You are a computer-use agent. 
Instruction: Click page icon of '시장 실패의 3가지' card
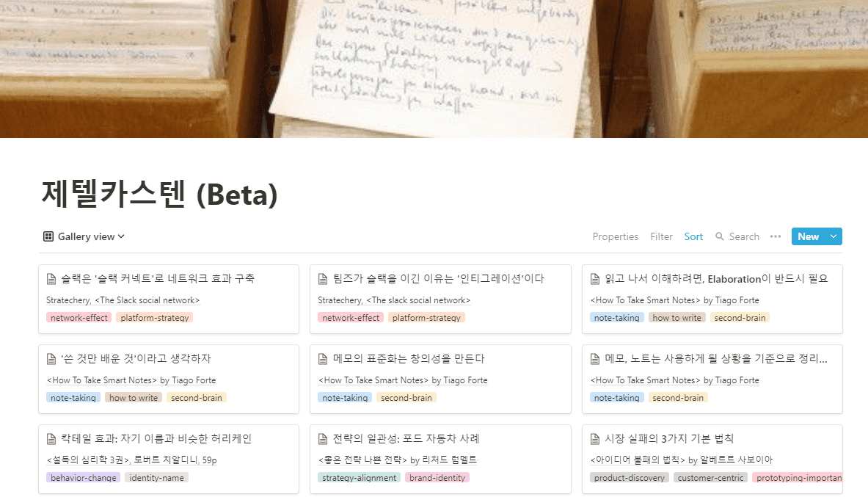595,439
